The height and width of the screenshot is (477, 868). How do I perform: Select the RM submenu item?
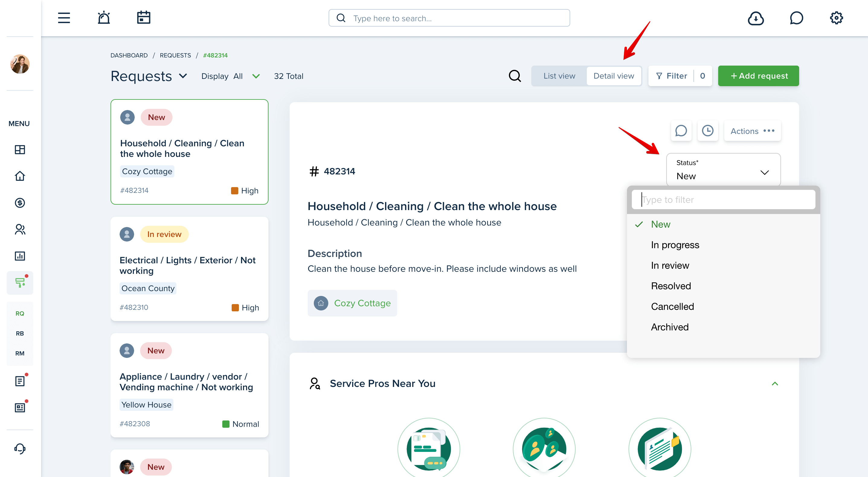[x=20, y=353]
